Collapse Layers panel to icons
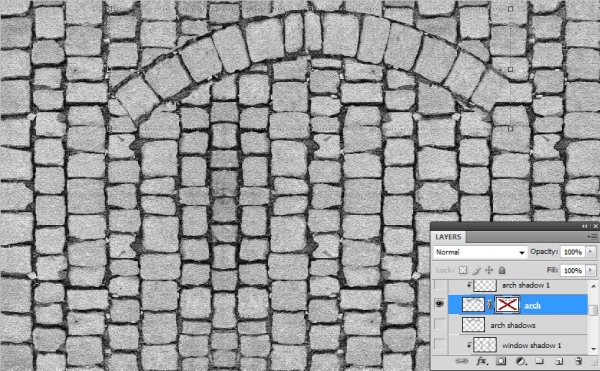Image resolution: width=600 pixels, height=371 pixels. click(584, 226)
